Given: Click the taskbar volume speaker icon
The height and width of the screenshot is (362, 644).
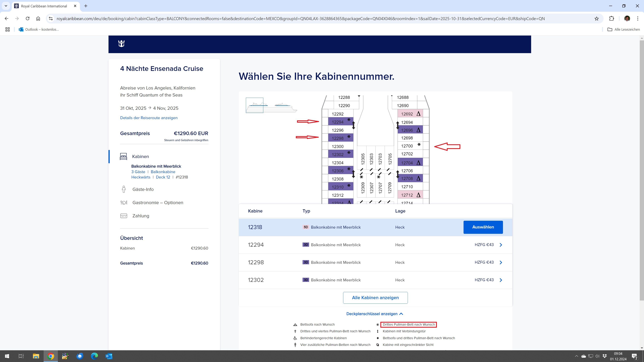Looking at the screenshot, I should 597,356.
